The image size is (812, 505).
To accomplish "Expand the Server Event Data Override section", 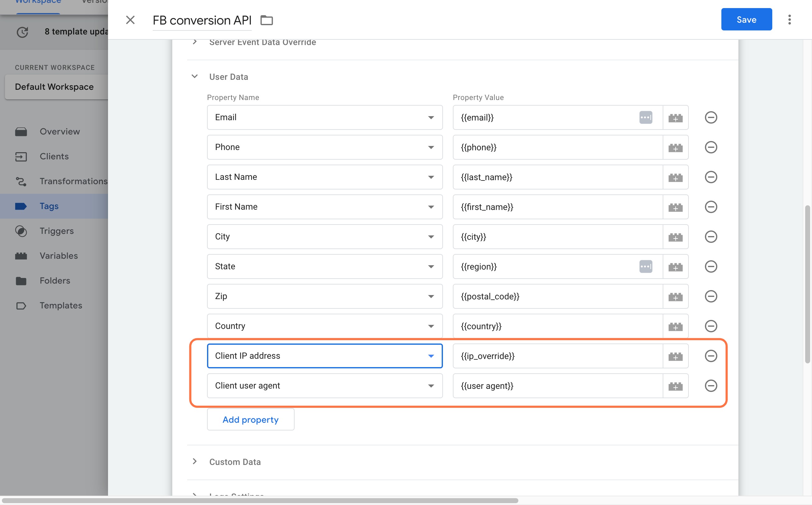I will tap(195, 42).
